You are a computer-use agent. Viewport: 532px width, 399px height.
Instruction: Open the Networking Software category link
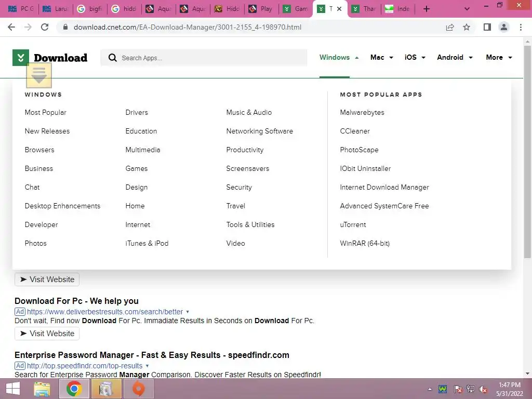point(260,131)
